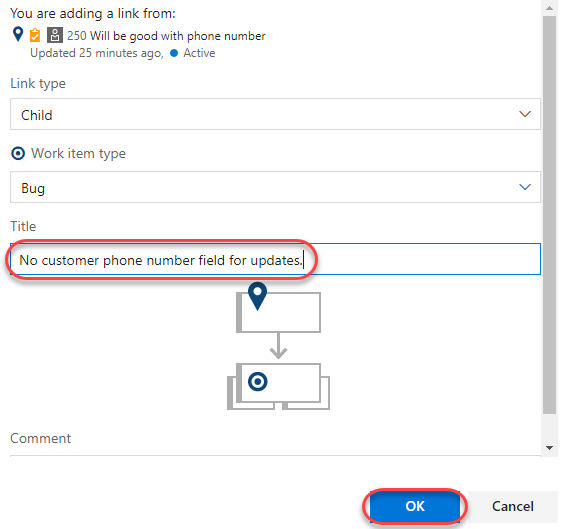This screenshot has height=529, width=566.
Task: Expand the Work item type Bug dropdown
Action: pos(275,187)
